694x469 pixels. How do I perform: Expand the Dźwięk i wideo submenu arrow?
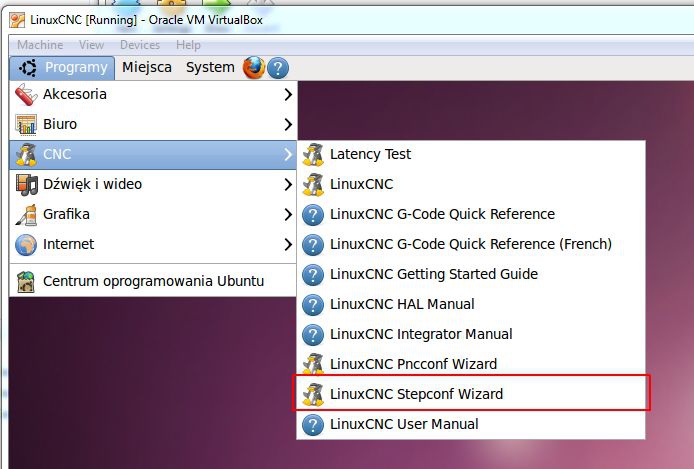coord(288,185)
